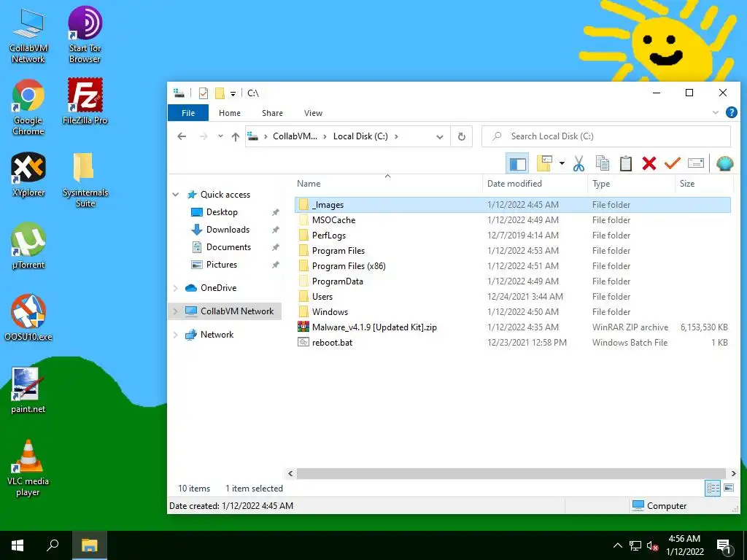Switch to the Home ribbon tab
Viewport: 747px width, 560px height.
point(230,113)
